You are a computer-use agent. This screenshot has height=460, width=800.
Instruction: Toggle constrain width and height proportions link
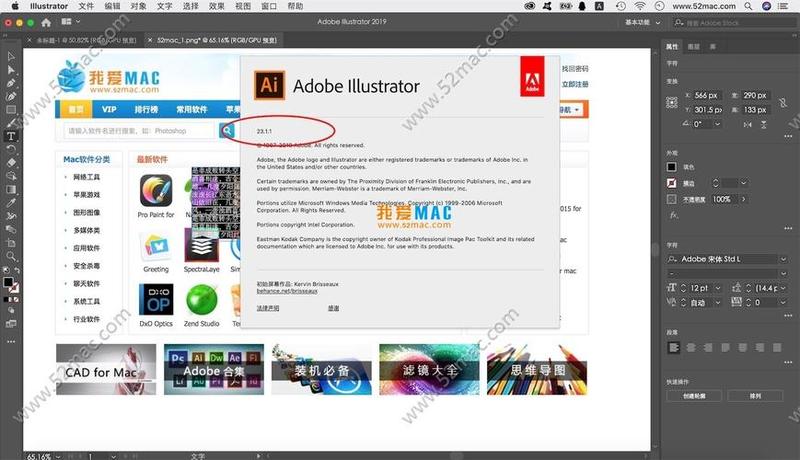coord(783,103)
